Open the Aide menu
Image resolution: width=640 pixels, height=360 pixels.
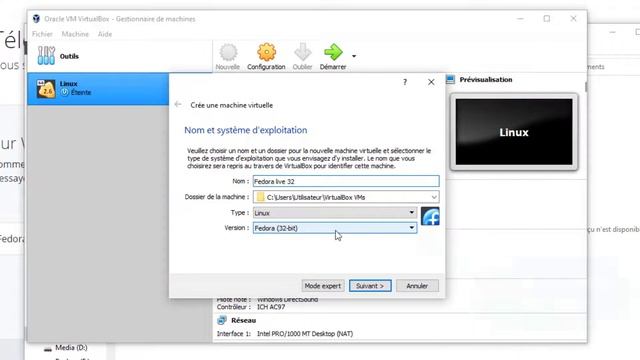(x=105, y=34)
